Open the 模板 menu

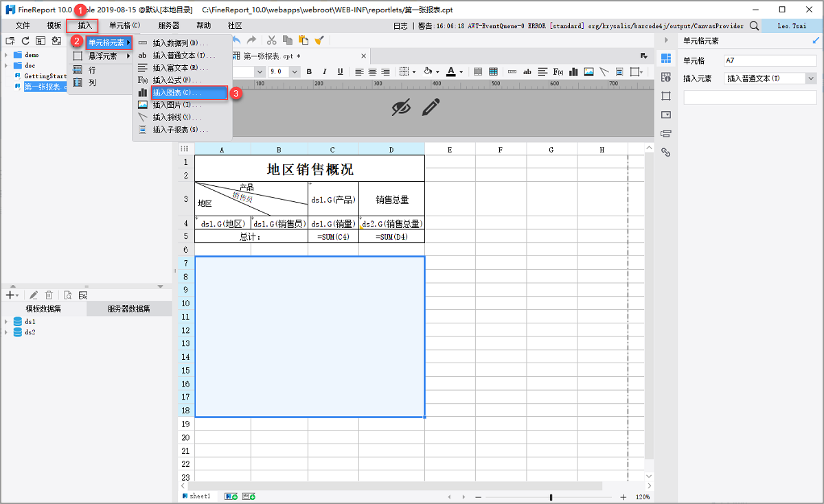(54, 25)
